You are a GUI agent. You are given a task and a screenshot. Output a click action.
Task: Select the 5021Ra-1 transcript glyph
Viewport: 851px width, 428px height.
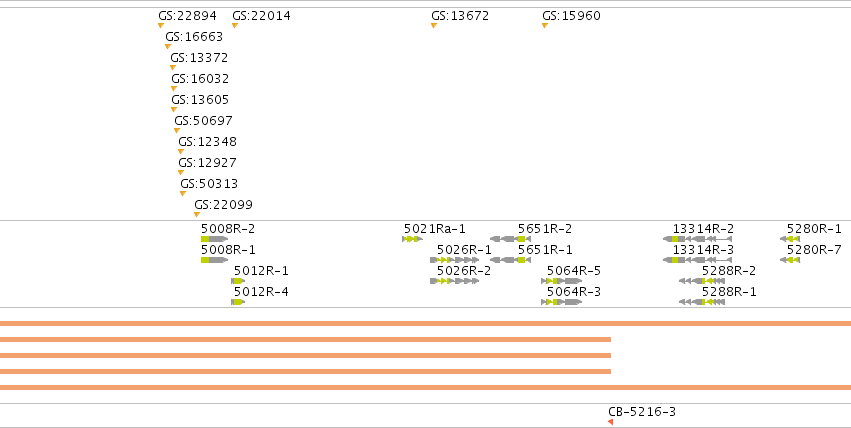tap(412, 239)
